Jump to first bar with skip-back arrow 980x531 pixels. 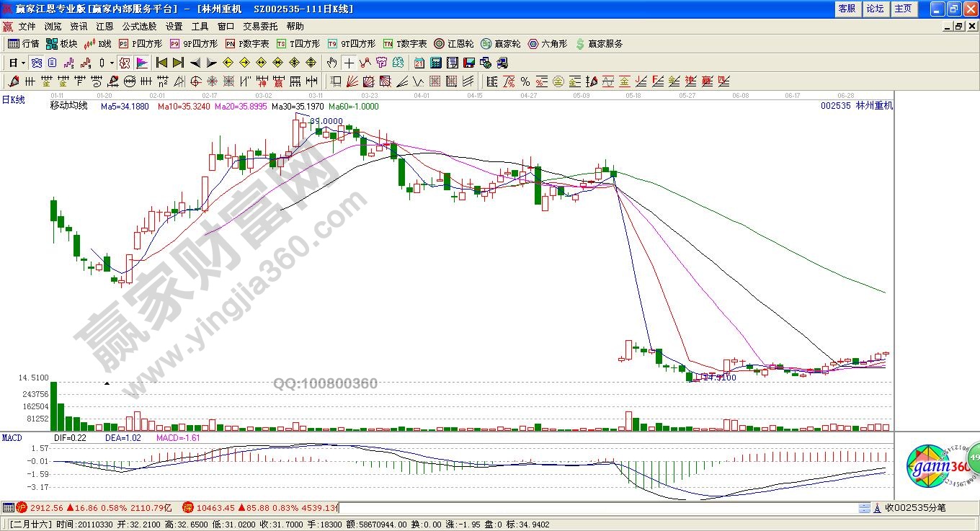pos(161,63)
